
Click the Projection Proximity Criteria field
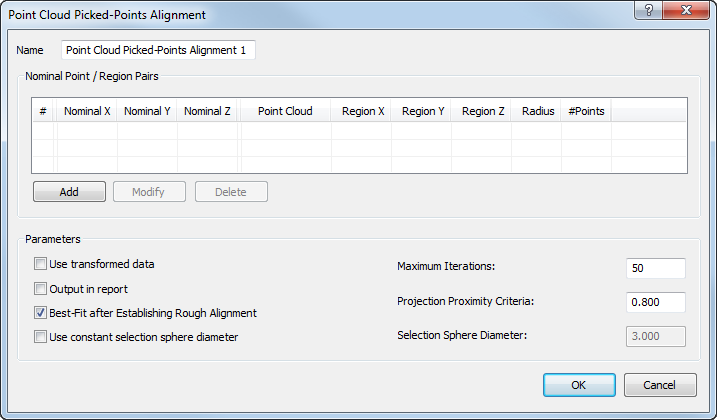pos(655,302)
